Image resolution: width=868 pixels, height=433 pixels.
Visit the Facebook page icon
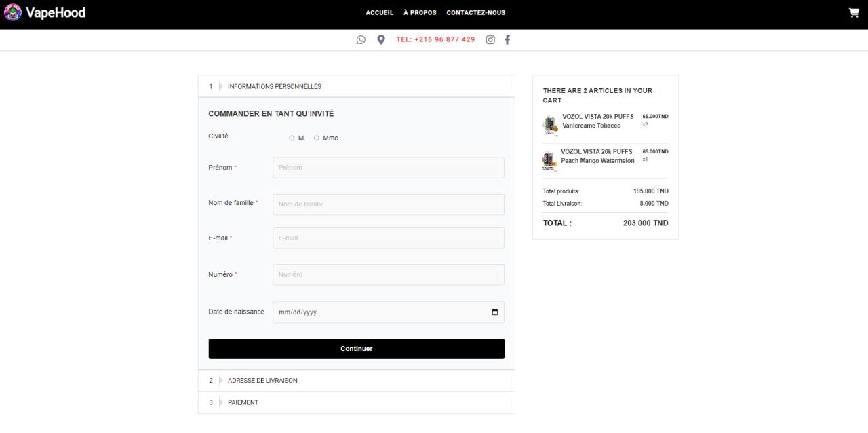[507, 39]
